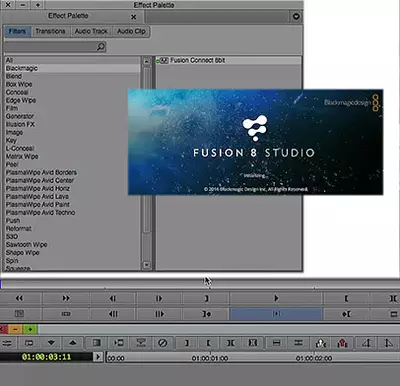Step forward ten frames with the double-bar arrow
The height and width of the screenshot is (386, 400).
(x=159, y=314)
